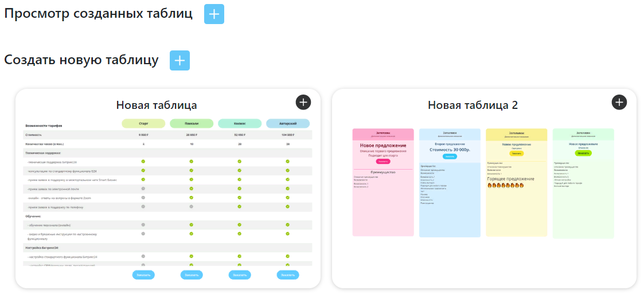Image resolution: width=644 pixels, height=302 pixels.
Task: Click black plus icon on Новая таблица card
Action: point(303,102)
